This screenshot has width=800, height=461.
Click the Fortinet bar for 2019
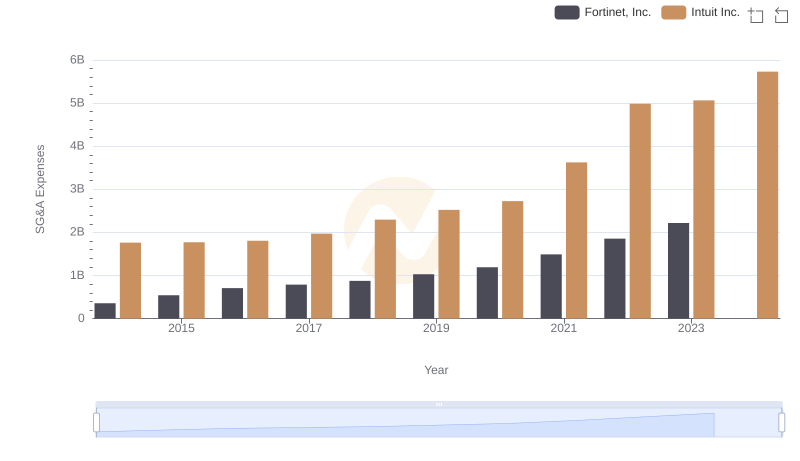coord(423,296)
